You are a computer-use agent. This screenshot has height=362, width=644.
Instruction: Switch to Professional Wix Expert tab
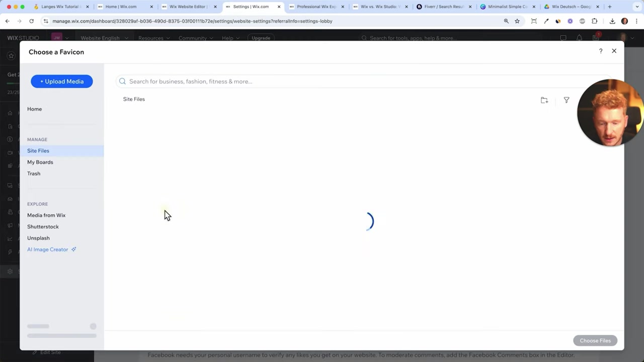(x=316, y=7)
